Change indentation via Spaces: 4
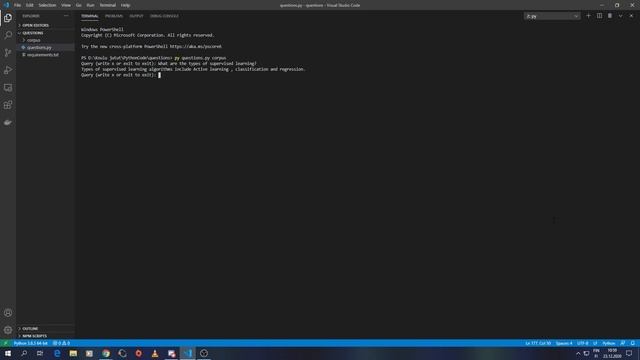 click(x=564, y=343)
